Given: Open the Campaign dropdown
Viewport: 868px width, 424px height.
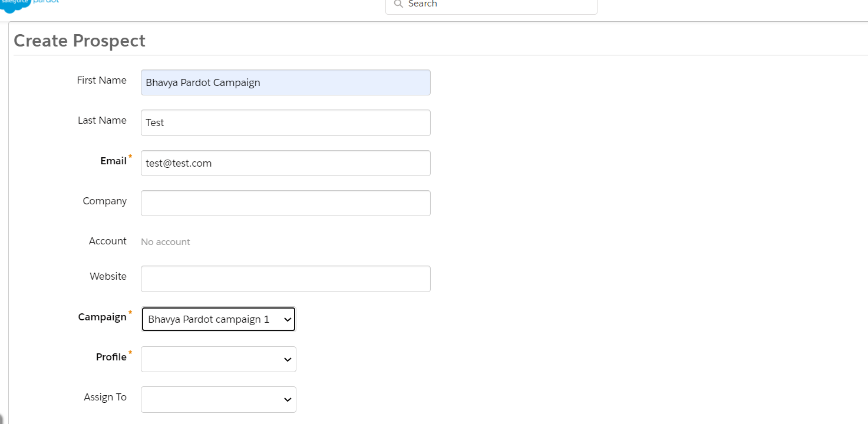Looking at the screenshot, I should coord(219,319).
